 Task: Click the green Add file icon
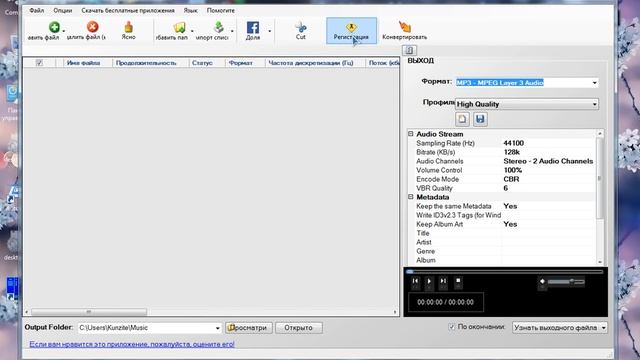coord(54,27)
